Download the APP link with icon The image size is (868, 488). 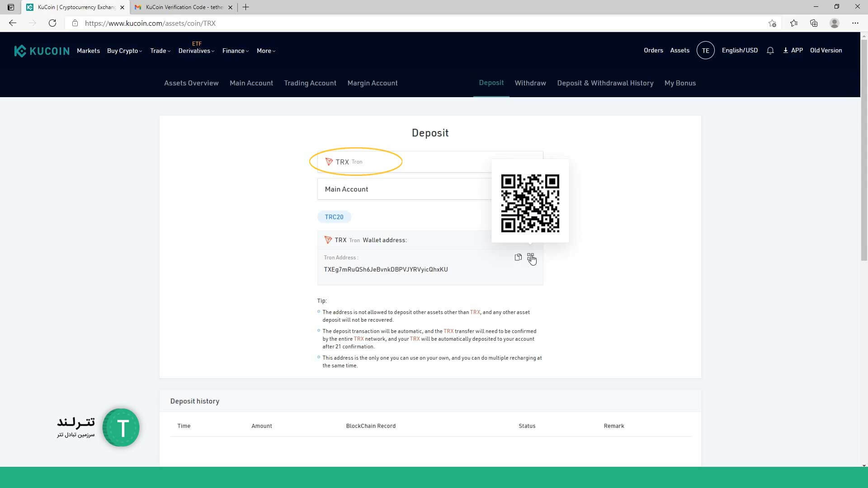click(793, 50)
